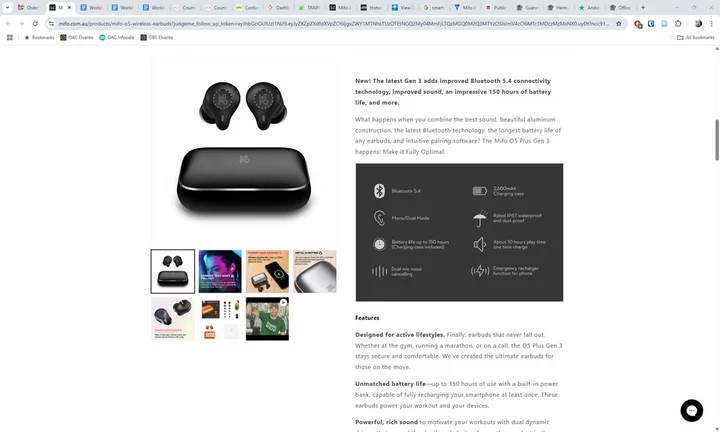720x432 pixels.
Task: Open the Chrome three-dot menu
Action: coord(711,23)
